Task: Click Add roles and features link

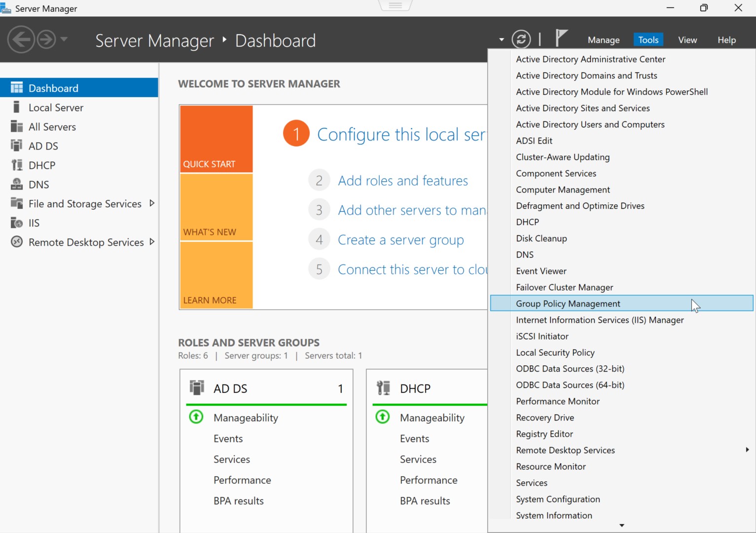Action: pyautogui.click(x=403, y=181)
